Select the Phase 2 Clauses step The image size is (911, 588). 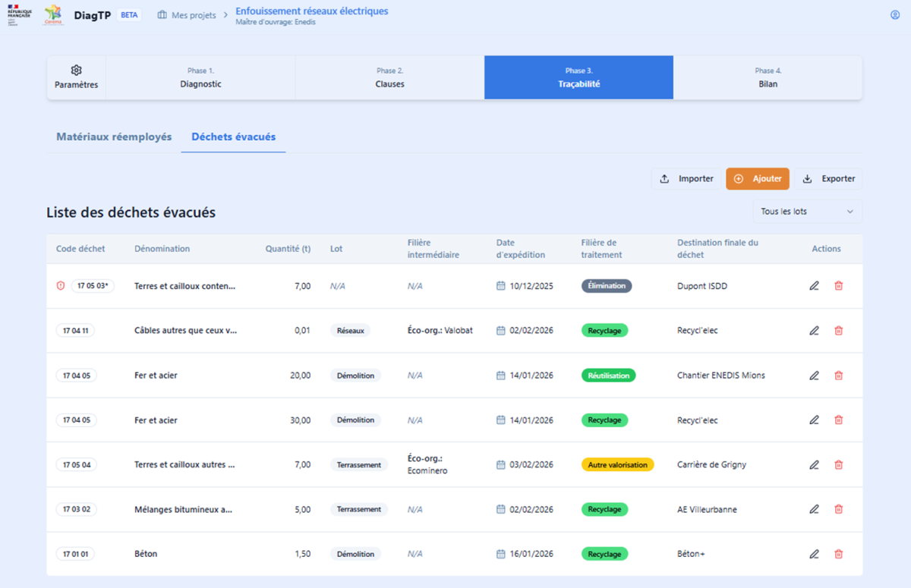389,77
